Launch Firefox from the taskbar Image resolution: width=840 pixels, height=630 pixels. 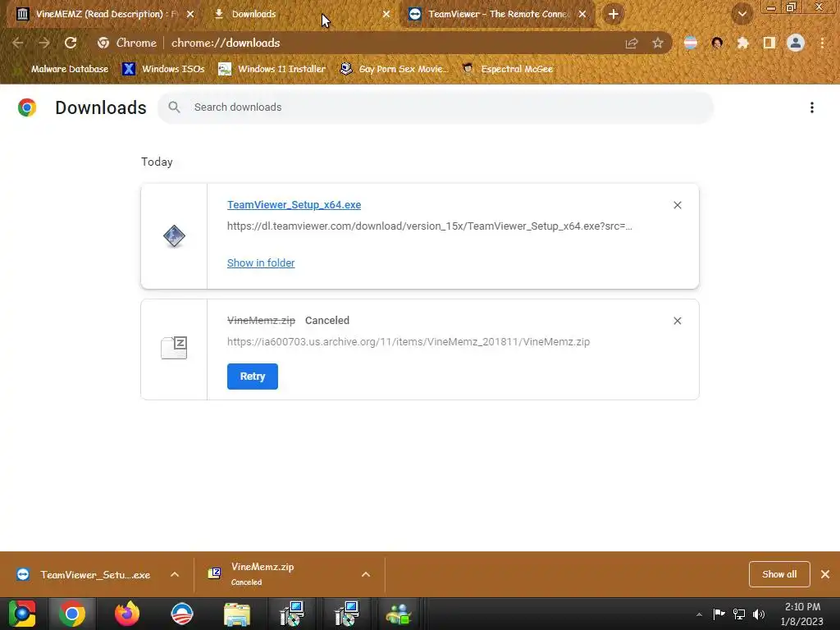[x=127, y=614]
